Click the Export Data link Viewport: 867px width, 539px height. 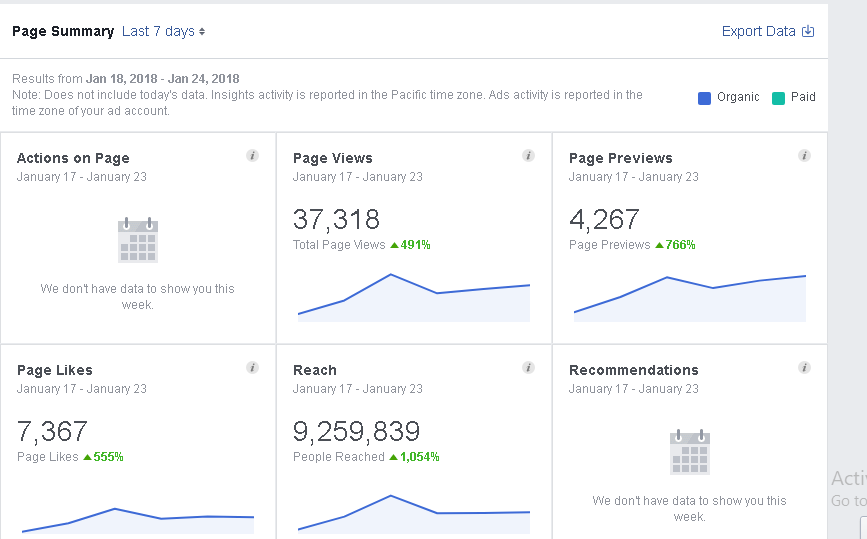pyautogui.click(x=758, y=31)
